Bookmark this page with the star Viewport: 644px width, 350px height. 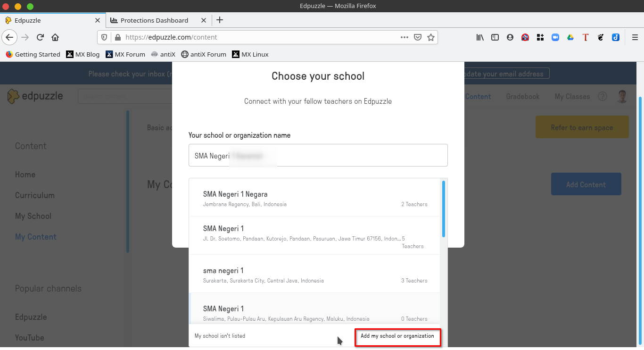(x=430, y=37)
